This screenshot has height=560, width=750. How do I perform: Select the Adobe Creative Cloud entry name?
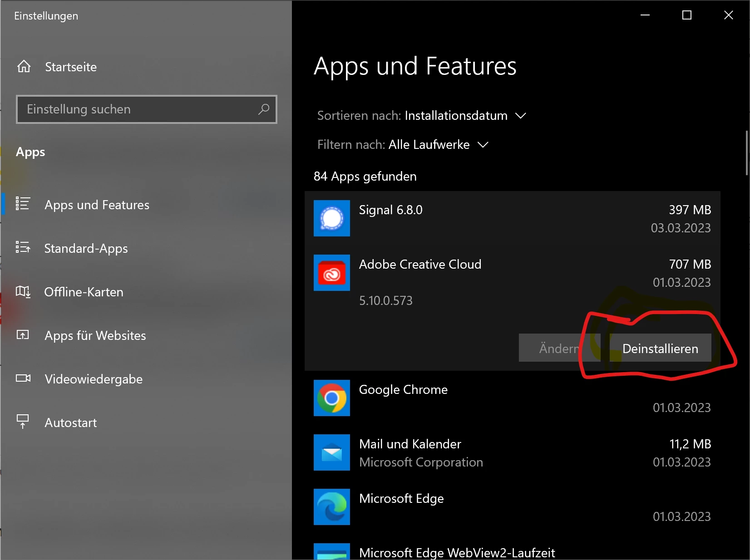tap(420, 264)
